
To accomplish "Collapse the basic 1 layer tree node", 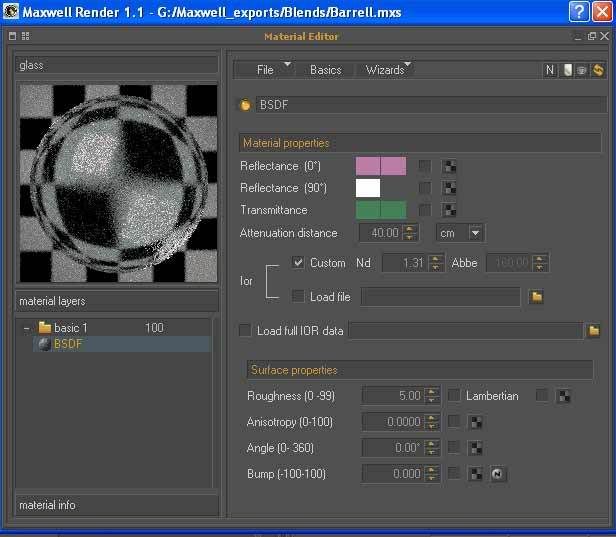I will [27, 328].
